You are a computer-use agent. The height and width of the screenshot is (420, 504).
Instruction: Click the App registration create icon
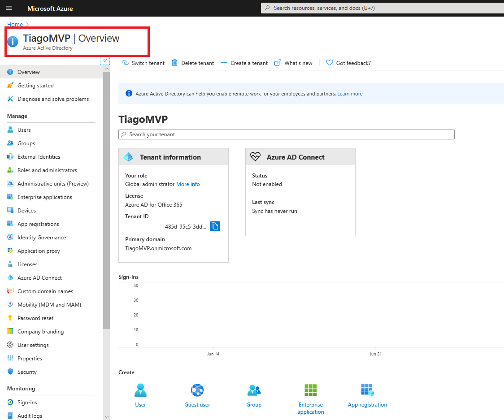[x=367, y=390]
